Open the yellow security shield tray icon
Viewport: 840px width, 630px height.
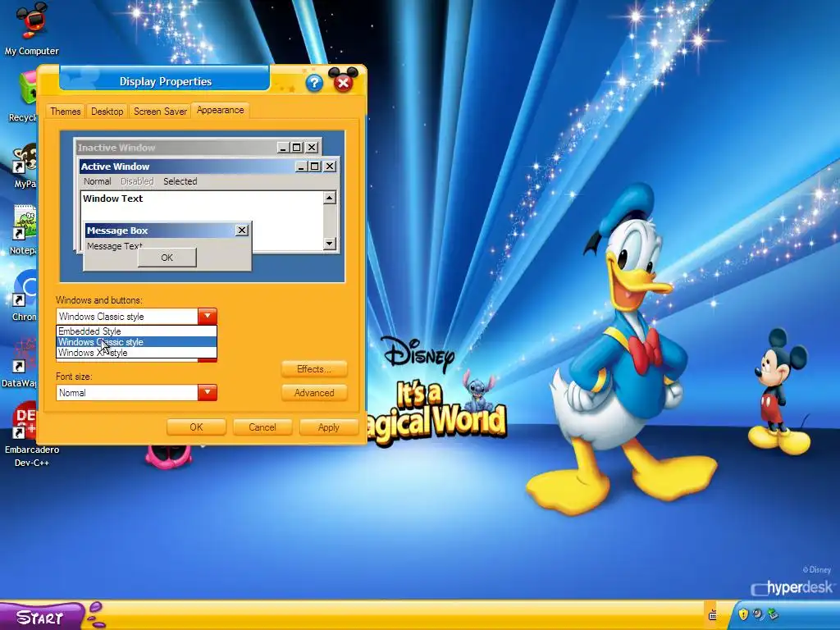(743, 614)
